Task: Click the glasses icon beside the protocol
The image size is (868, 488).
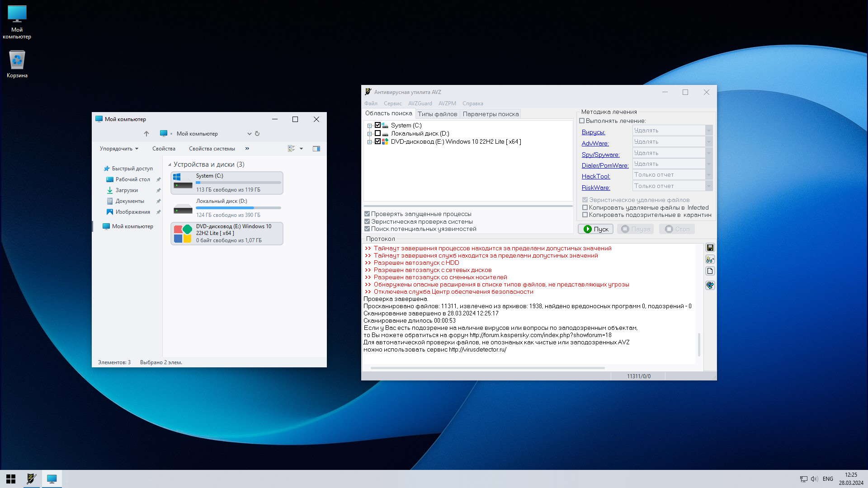Action: point(710,259)
